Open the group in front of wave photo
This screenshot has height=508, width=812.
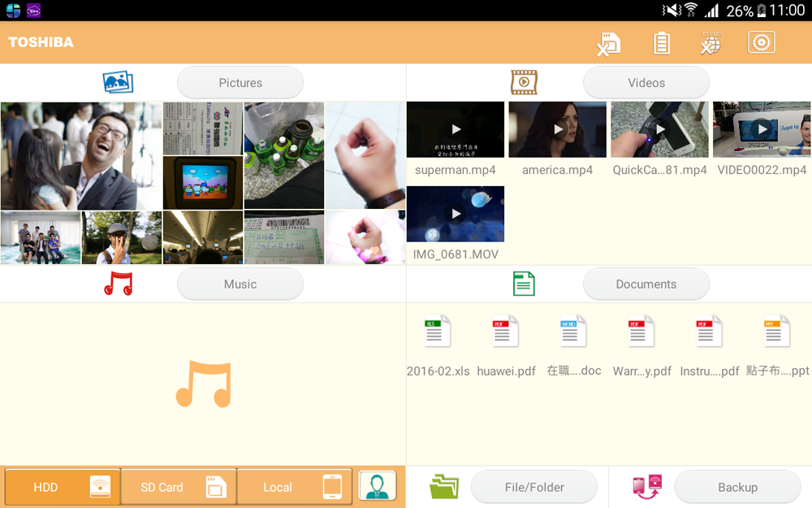(x=41, y=237)
